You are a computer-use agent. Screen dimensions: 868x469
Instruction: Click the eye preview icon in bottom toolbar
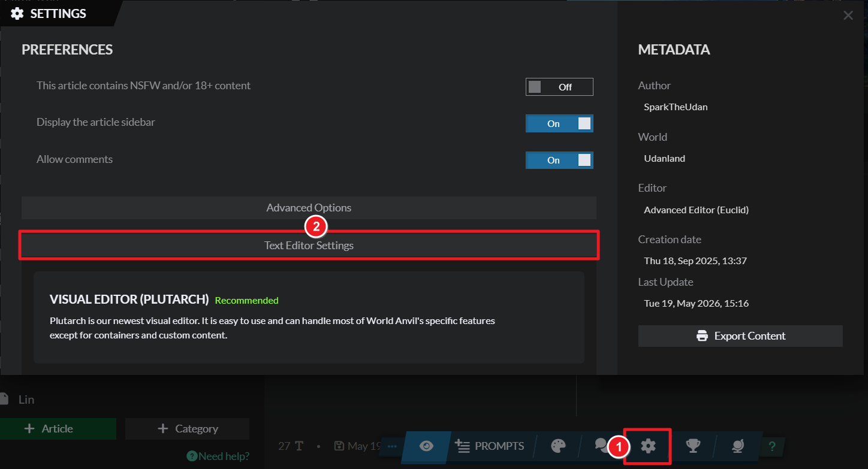coord(426,446)
